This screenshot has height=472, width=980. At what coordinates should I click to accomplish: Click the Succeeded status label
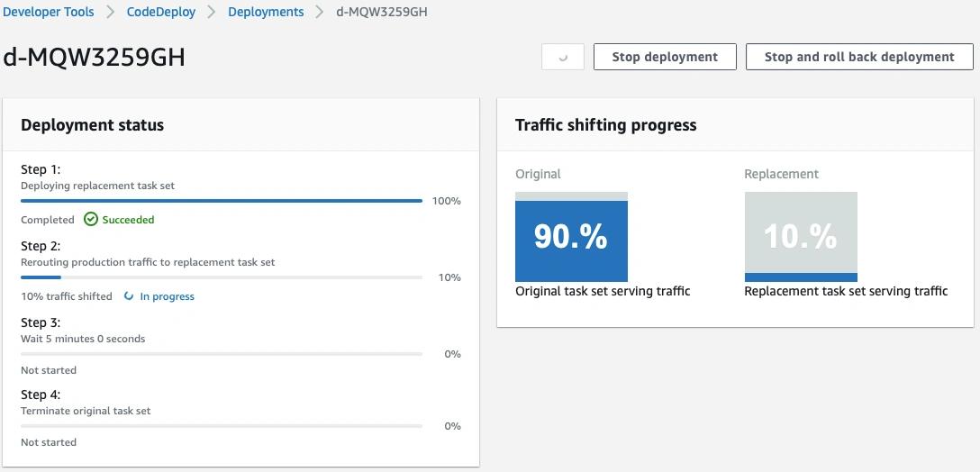128,220
